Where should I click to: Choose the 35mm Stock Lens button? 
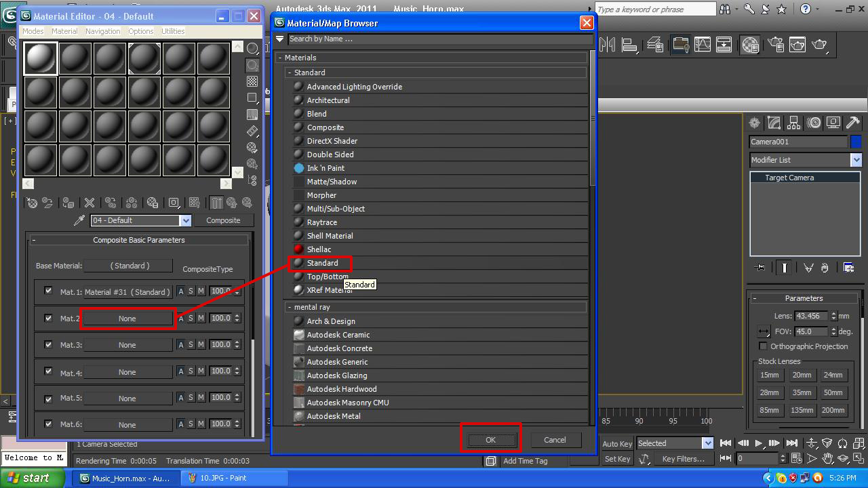[802, 392]
